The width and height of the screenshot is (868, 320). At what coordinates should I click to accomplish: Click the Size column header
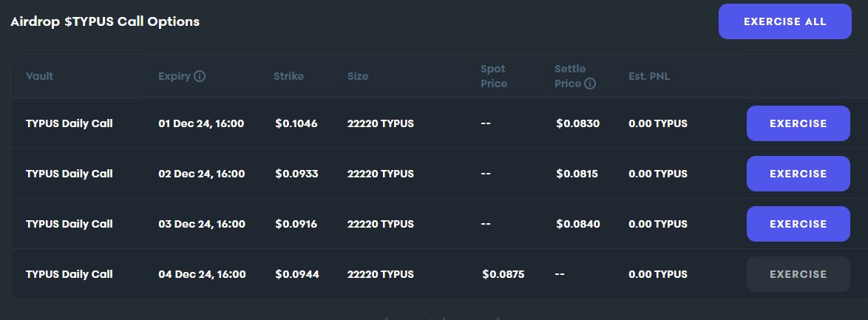click(358, 76)
